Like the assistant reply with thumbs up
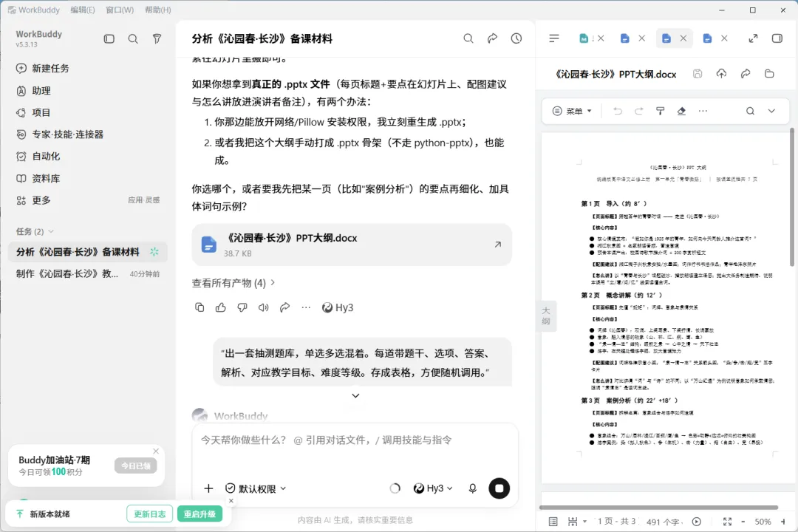798x532 pixels. point(221,307)
